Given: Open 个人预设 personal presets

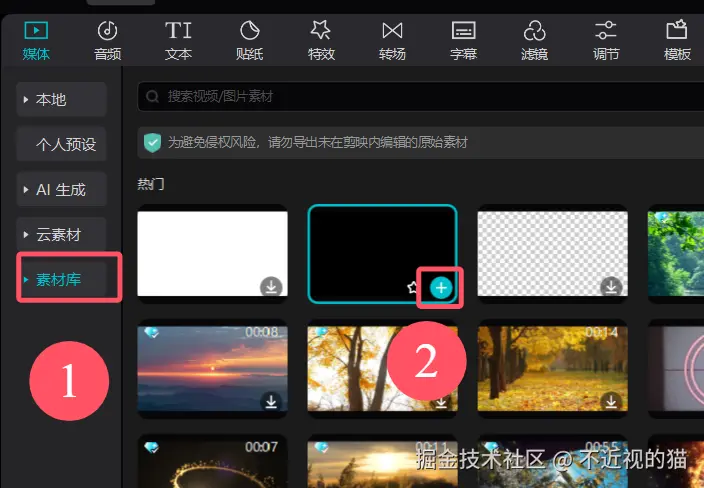Looking at the screenshot, I should [x=62, y=144].
